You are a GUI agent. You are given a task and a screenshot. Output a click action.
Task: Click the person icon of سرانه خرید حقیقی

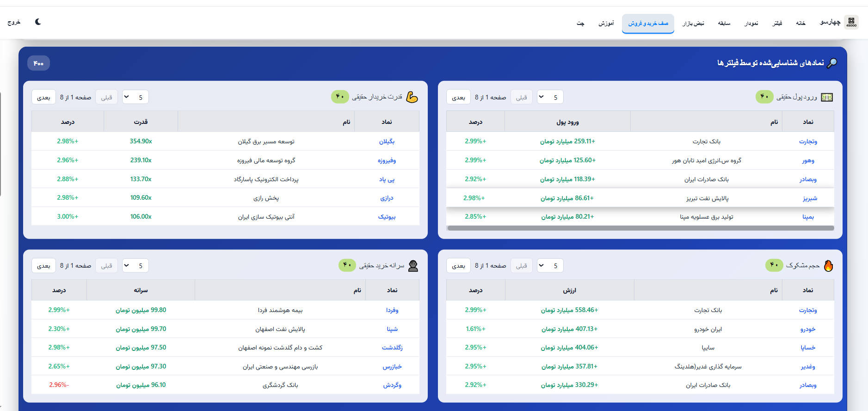[x=413, y=265]
